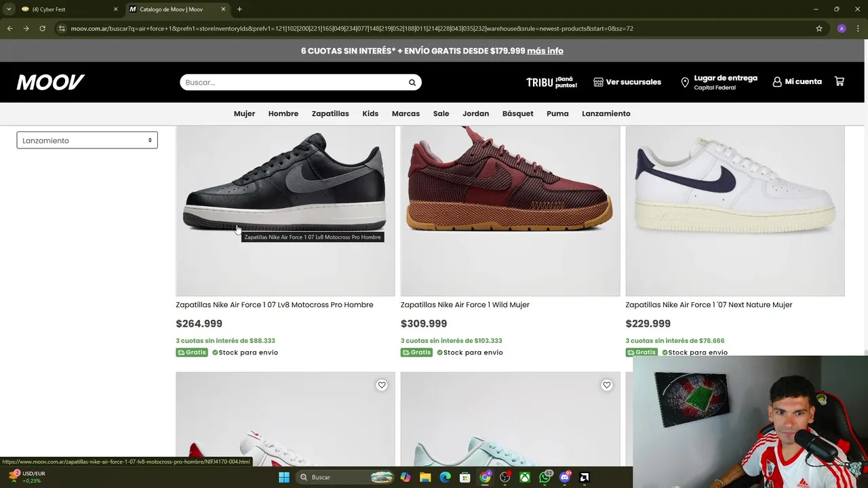This screenshot has width=868, height=488.
Task: Click the black Air Force 1 Motocross shoe image
Action: pyautogui.click(x=285, y=211)
